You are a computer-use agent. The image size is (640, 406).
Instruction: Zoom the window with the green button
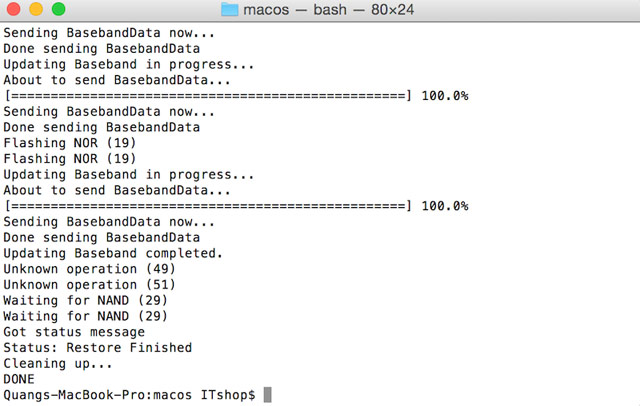click(56, 10)
